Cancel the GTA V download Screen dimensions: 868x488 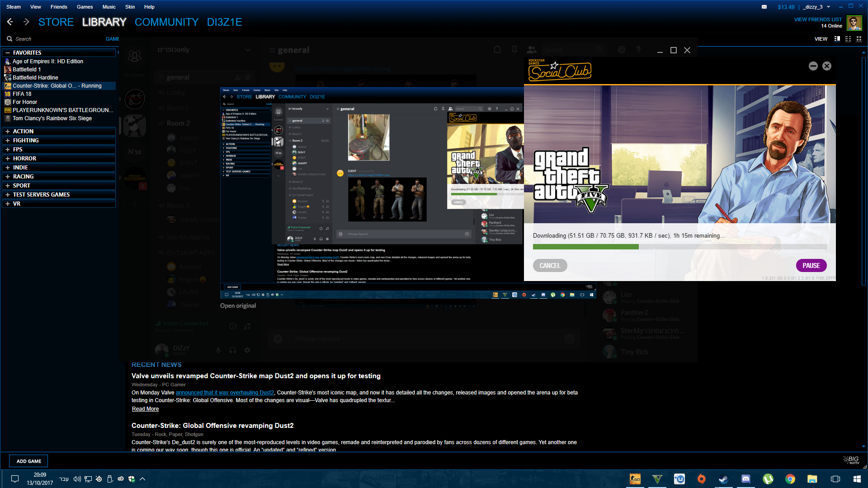tap(550, 266)
